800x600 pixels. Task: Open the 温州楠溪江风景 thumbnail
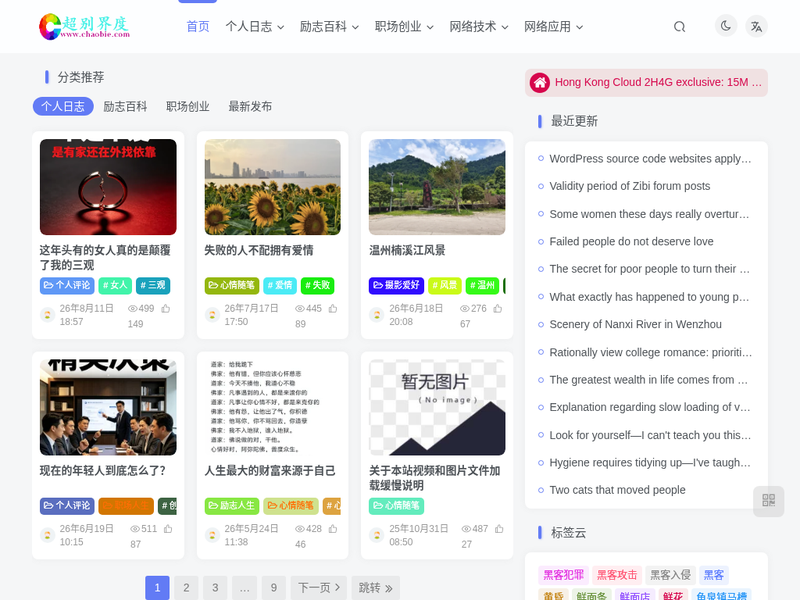coord(437,187)
